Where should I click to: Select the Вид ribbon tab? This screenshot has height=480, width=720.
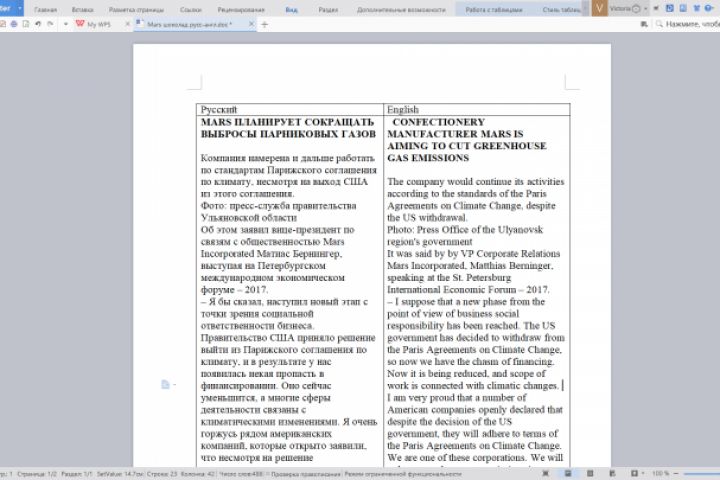click(x=291, y=10)
